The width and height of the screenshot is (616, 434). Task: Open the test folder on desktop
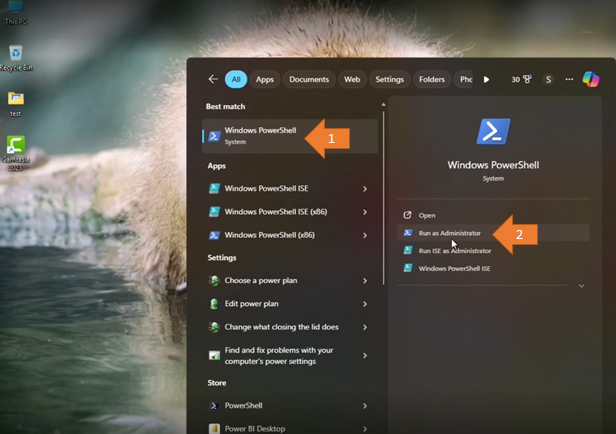(16, 101)
